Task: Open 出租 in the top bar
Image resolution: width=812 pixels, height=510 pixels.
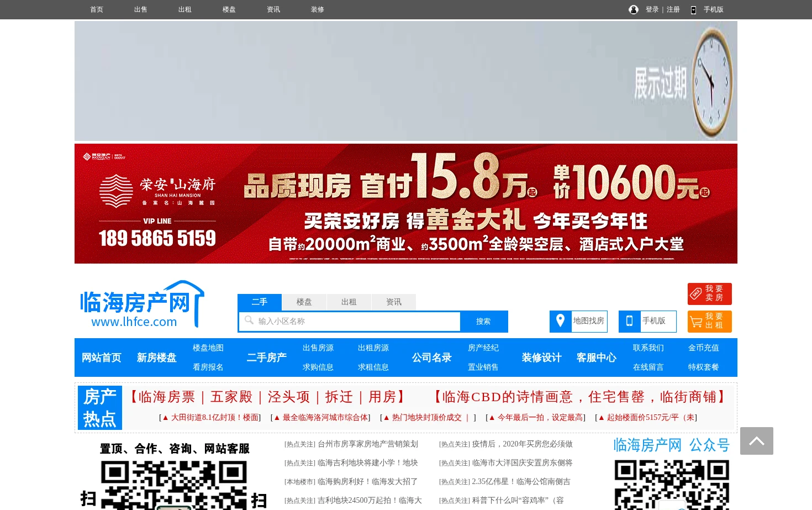Action: point(185,9)
